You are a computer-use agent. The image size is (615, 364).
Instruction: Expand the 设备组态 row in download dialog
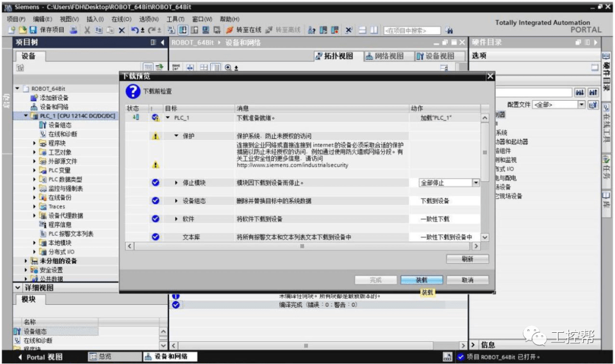[177, 201]
